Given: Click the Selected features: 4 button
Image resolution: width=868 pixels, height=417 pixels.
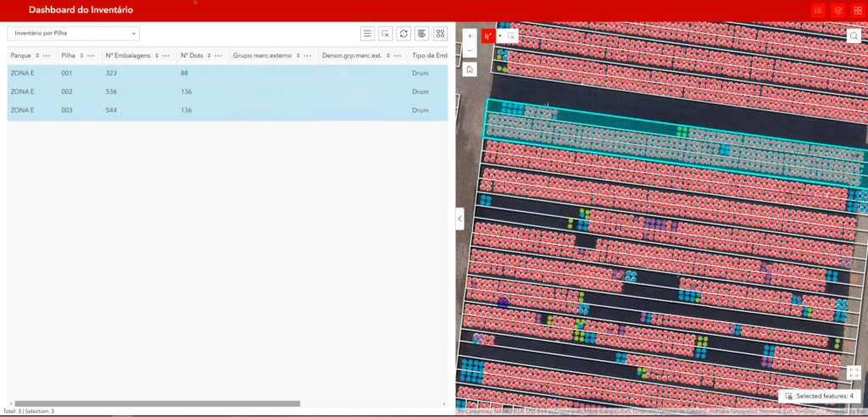Looking at the screenshot, I should [820, 397].
